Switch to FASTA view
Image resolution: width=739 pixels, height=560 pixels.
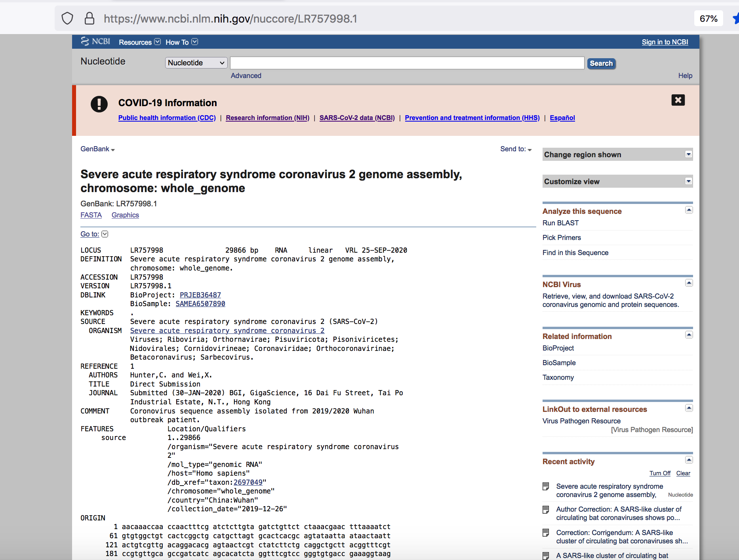coord(91,215)
